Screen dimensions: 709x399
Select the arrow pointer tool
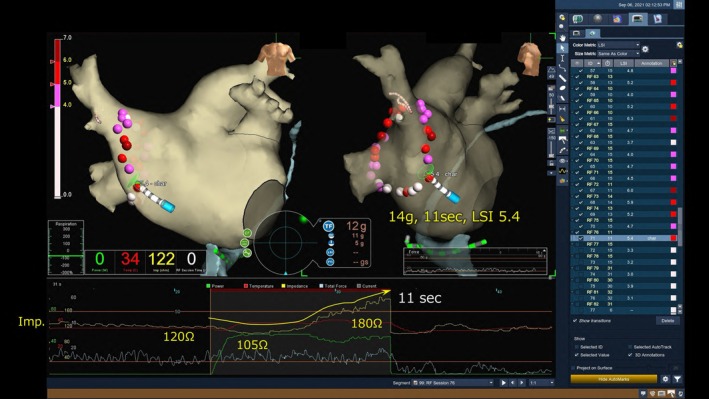point(562,48)
